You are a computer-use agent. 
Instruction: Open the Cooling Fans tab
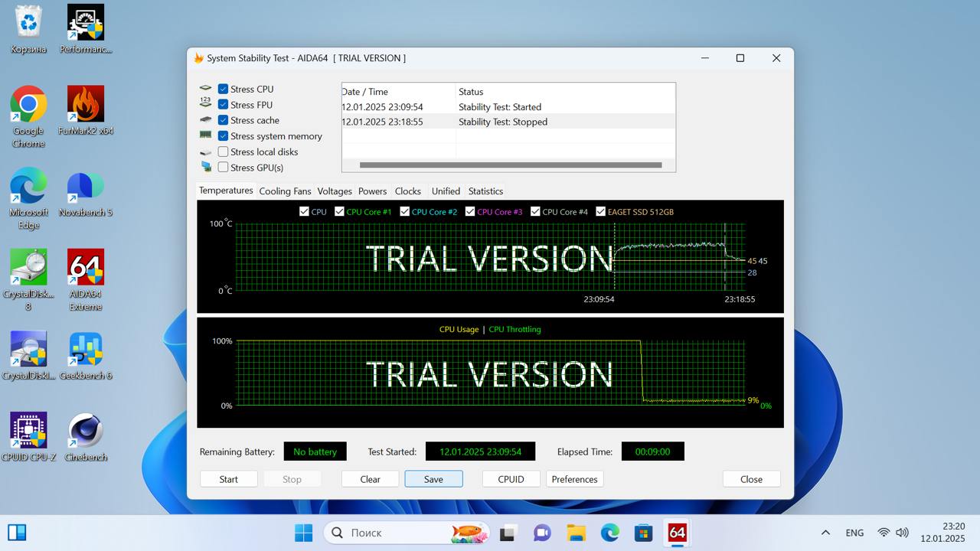[x=285, y=191]
